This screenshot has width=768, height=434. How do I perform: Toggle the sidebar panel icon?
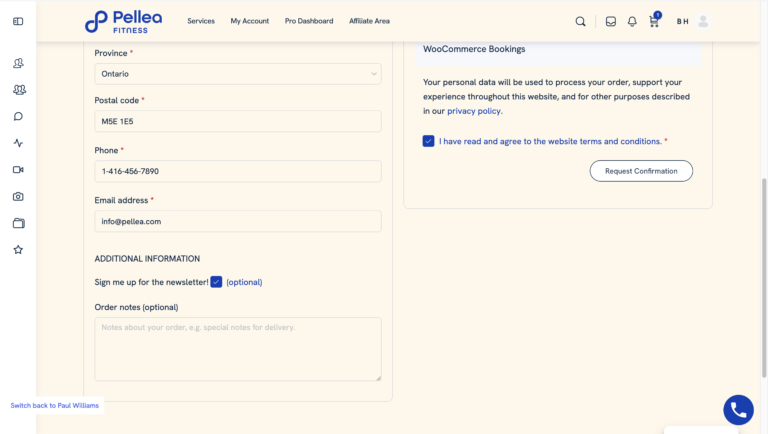tap(18, 21)
